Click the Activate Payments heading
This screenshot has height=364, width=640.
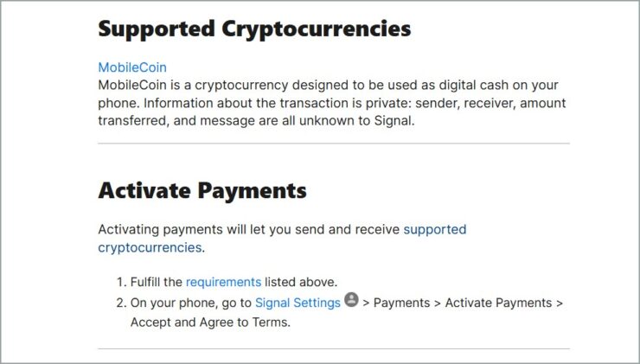coord(202,190)
